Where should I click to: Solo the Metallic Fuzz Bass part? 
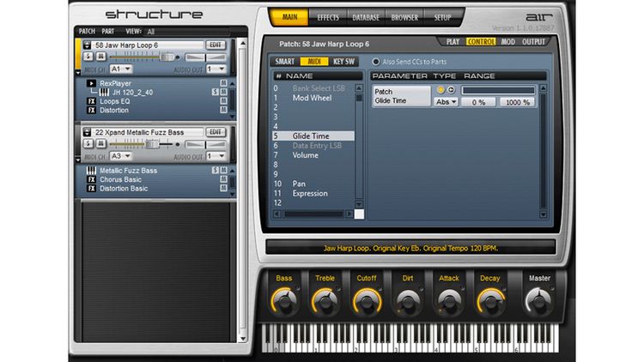(215, 171)
